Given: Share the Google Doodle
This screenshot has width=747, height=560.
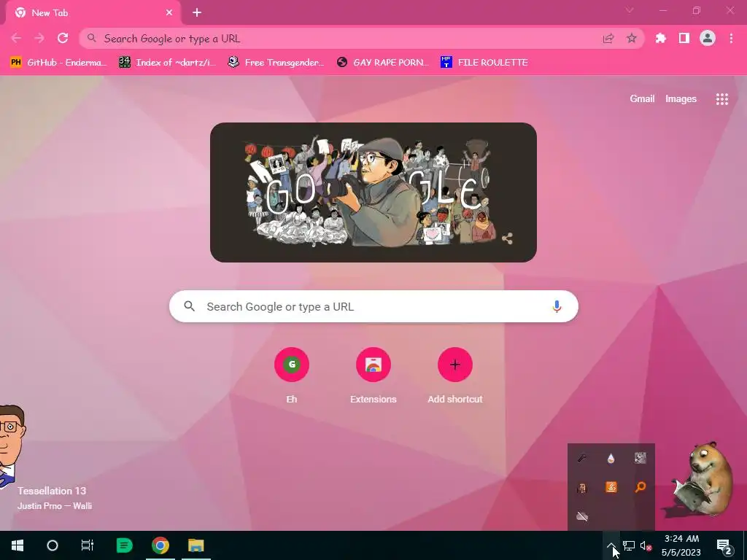Looking at the screenshot, I should click(507, 238).
